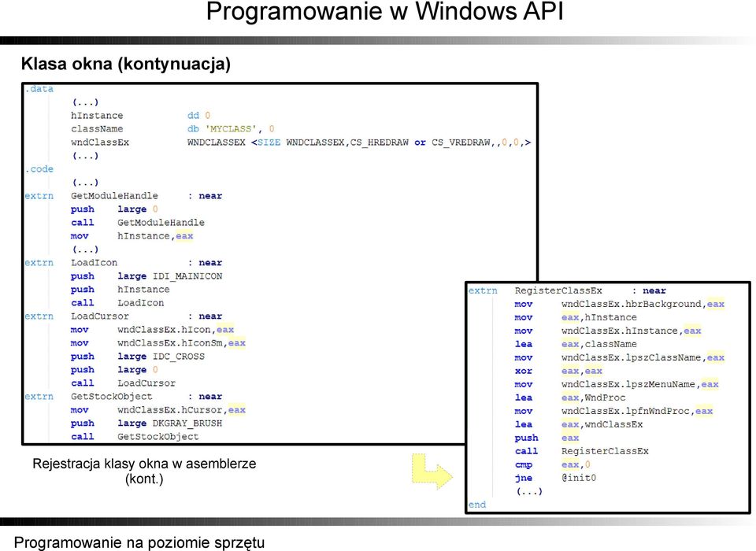Viewport: 756px width, 551px height.
Task: Click the ".code" section directive
Action: point(39,169)
